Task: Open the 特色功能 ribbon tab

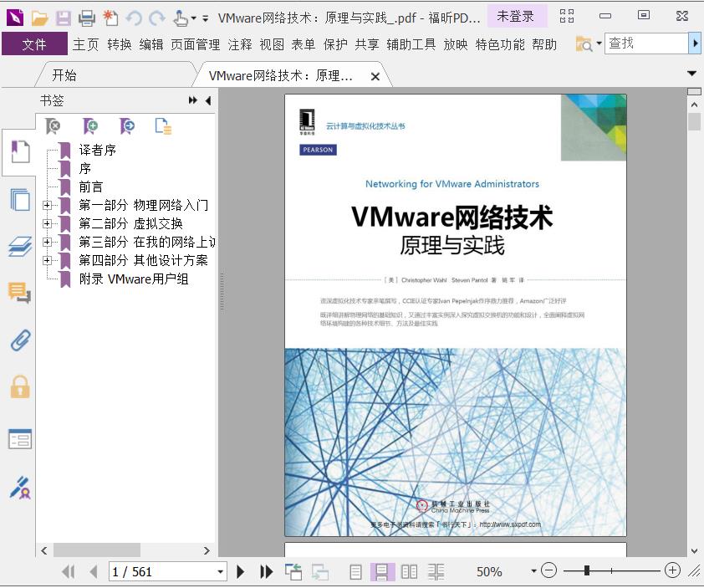Action: pos(500,44)
